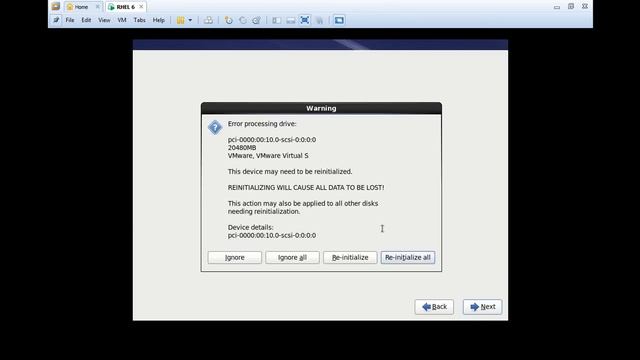Viewport: 640px width, 360px height.
Task: Toggle the library sidebar icon
Action: (x=276, y=20)
